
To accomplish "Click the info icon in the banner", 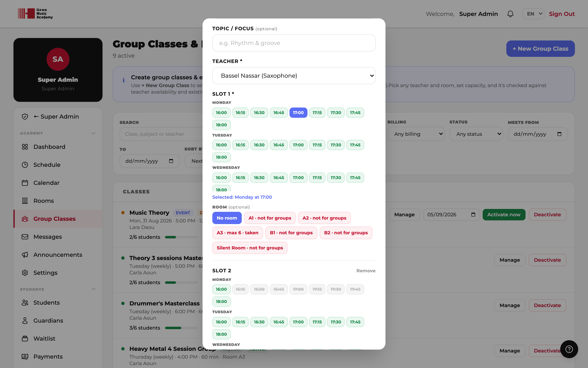I will (124, 80).
